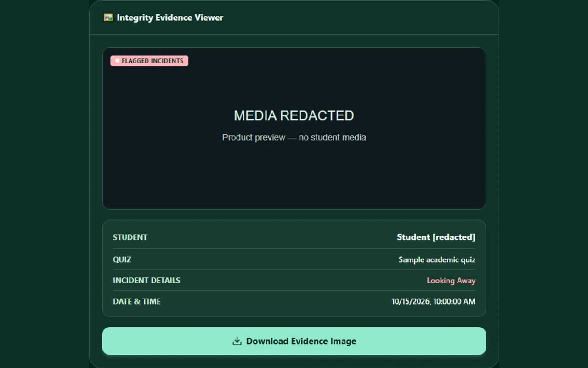The height and width of the screenshot is (368, 588).
Task: Click "Product preview — no student media" text
Action: pos(294,137)
